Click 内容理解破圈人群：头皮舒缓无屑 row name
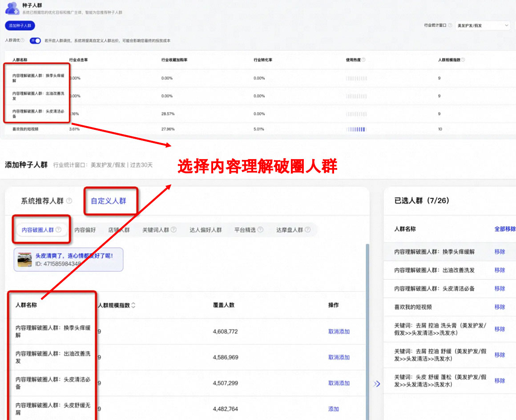Image resolution: width=516 pixels, height=420 pixels. tap(53, 408)
